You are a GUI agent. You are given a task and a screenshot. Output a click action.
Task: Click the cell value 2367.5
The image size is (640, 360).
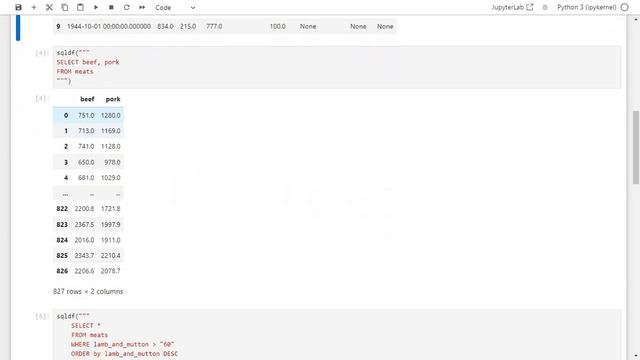coord(84,224)
